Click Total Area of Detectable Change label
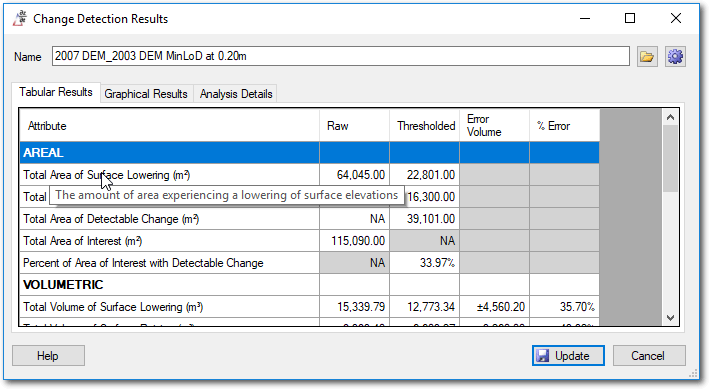The height and width of the screenshot is (391, 711). [111, 219]
